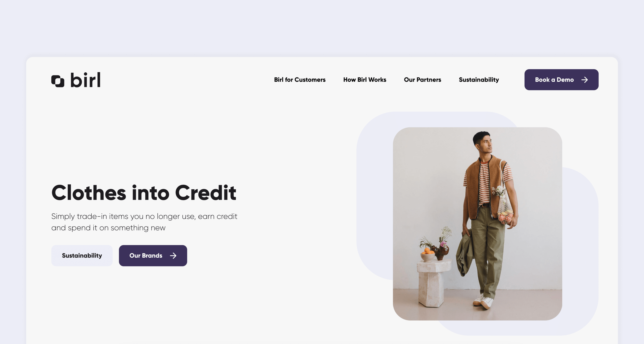Click the lavender shape right of the photo
644x344 pixels.
coord(580,250)
